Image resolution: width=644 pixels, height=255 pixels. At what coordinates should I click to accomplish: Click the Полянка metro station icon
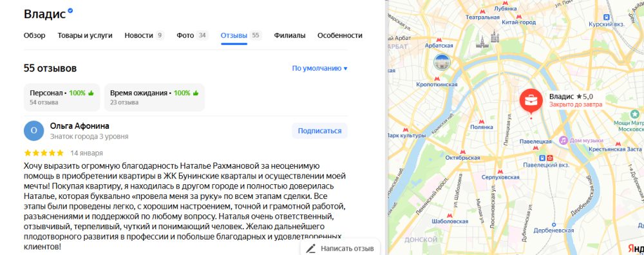pyautogui.click(x=481, y=122)
